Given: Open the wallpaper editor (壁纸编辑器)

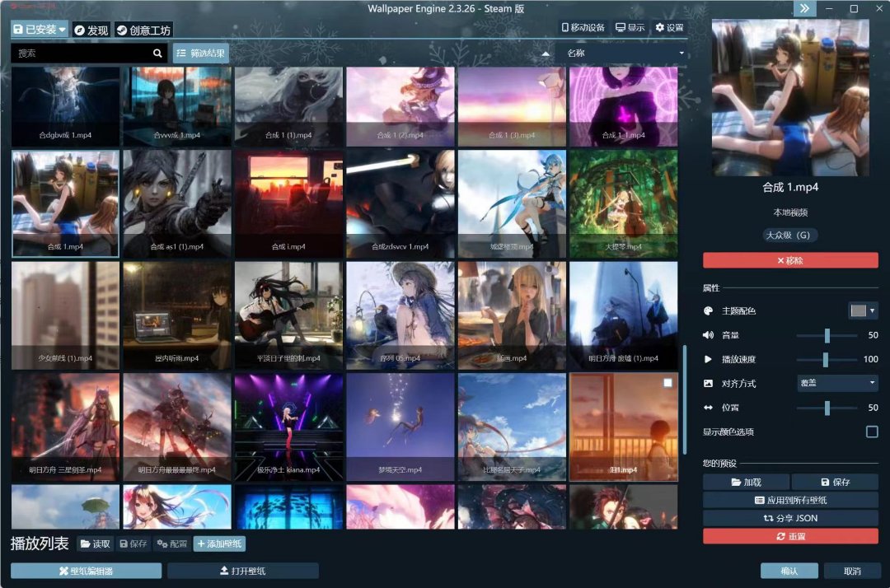Looking at the screenshot, I should (86, 571).
